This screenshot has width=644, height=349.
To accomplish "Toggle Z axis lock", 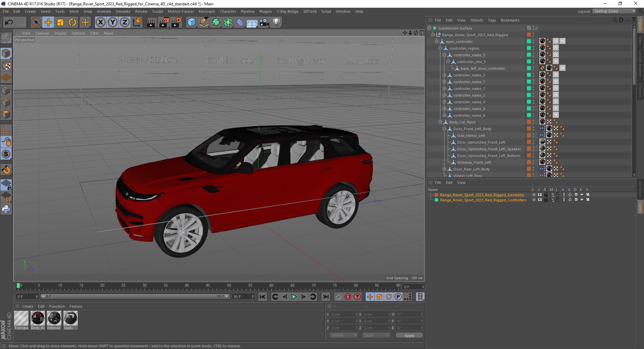I will coord(124,22).
